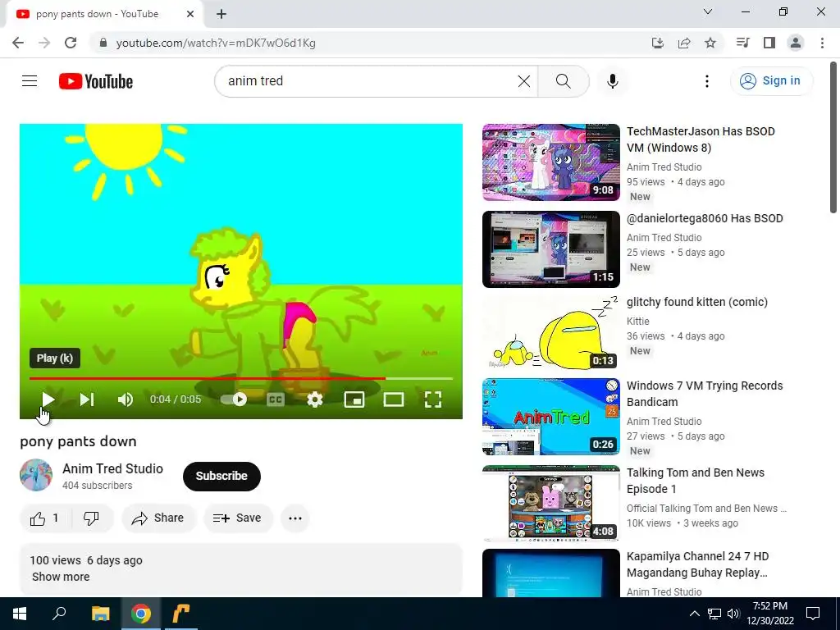
Task: Open Chrome tab search chevron
Action: 708,11
